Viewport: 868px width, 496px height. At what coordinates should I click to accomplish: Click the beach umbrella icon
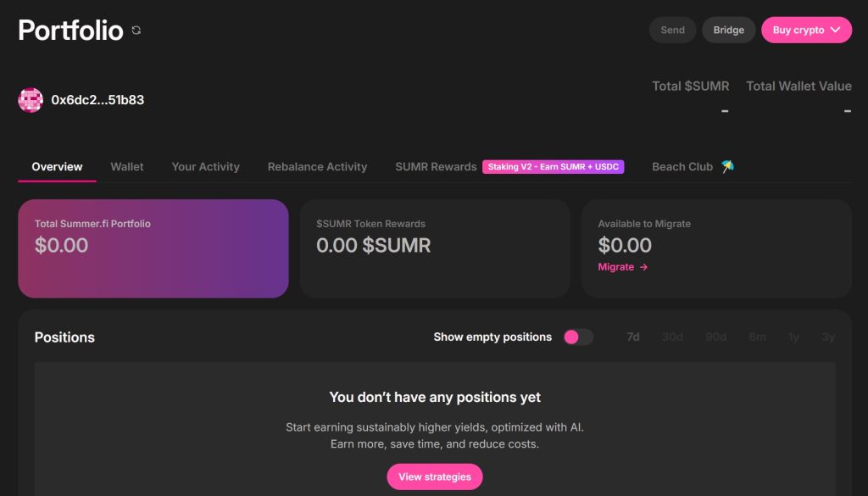pyautogui.click(x=727, y=166)
